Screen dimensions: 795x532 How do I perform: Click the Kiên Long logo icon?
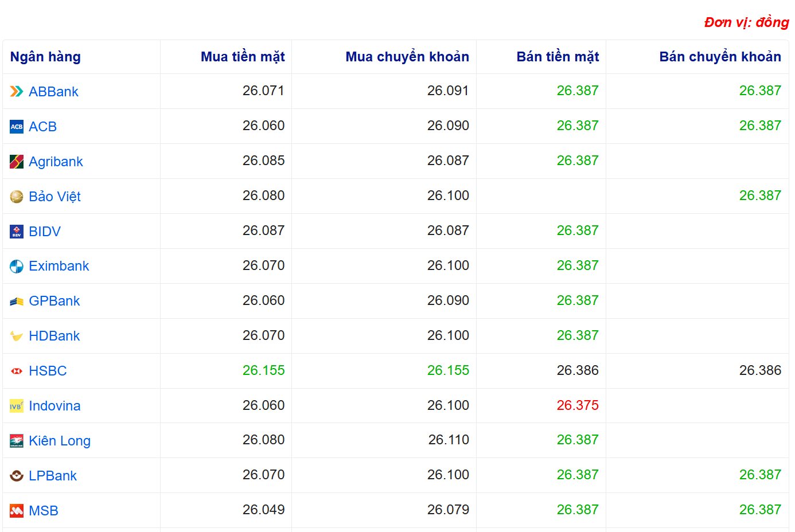[17, 441]
